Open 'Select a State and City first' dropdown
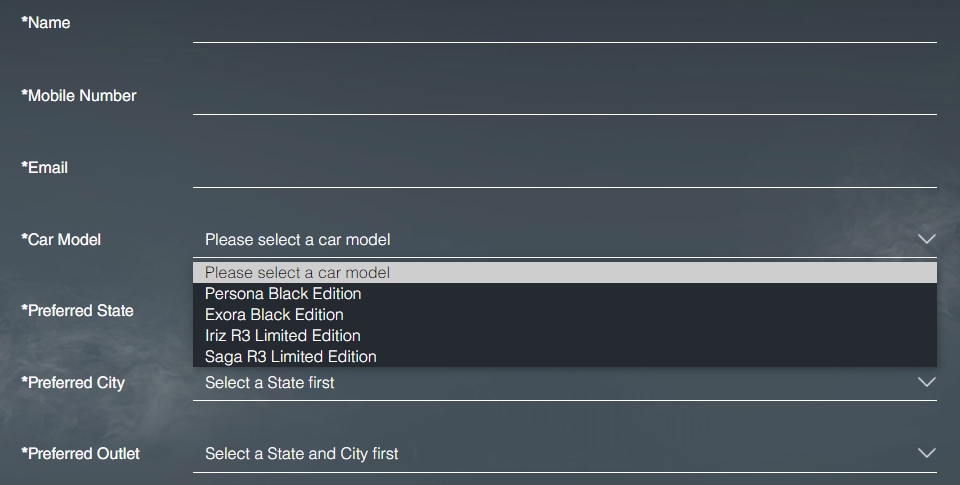 pos(564,453)
